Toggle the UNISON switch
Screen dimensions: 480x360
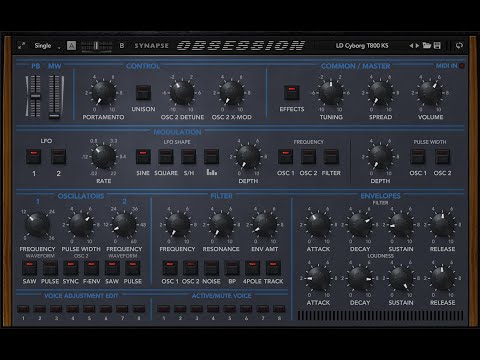143,93
